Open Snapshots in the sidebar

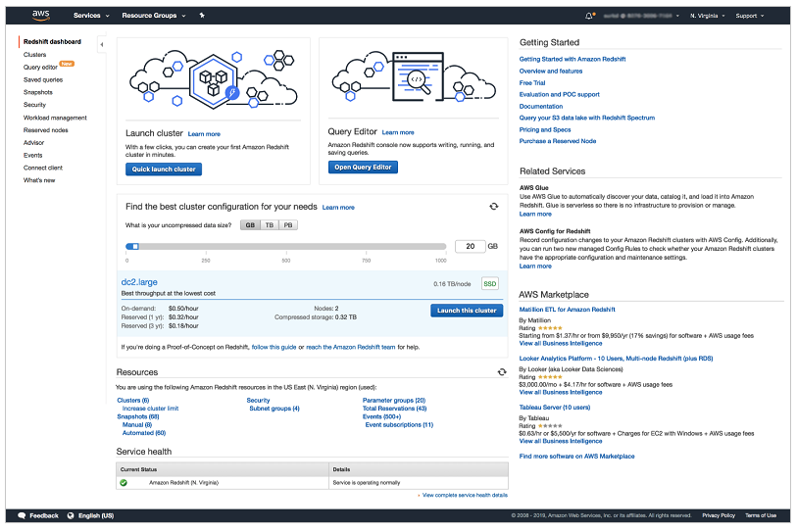click(x=38, y=92)
